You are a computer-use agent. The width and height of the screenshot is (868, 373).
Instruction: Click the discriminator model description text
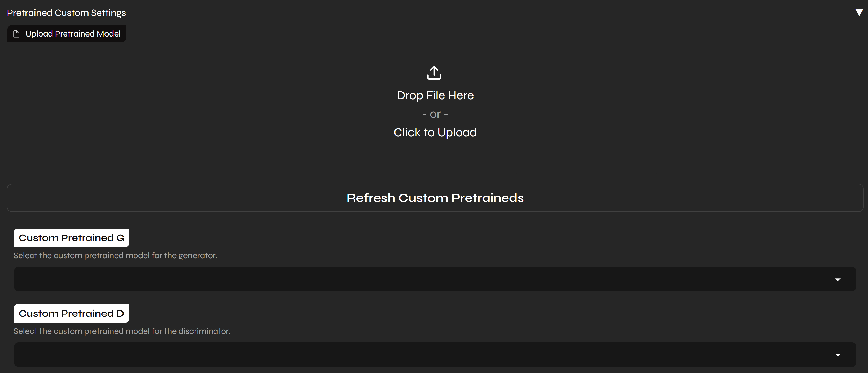(x=122, y=331)
